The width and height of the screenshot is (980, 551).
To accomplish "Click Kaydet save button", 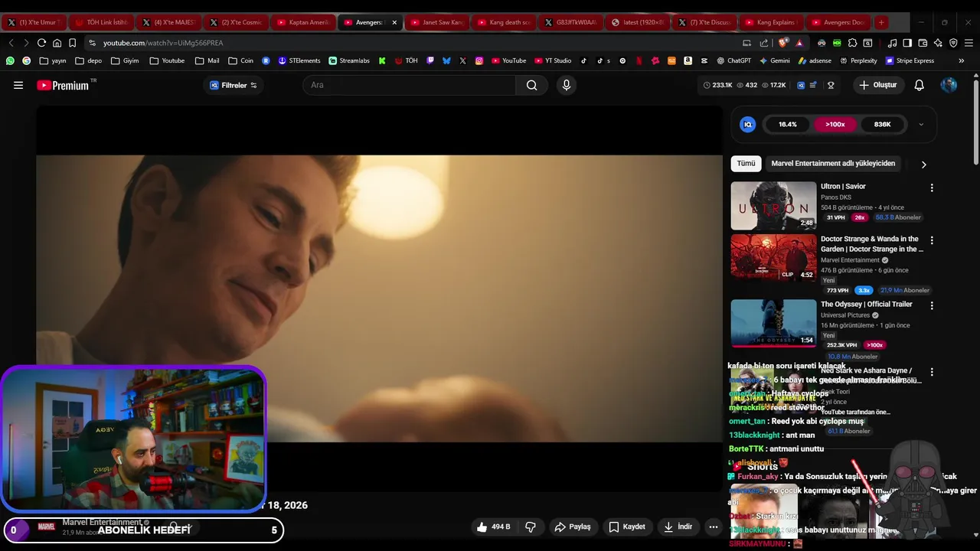I will tap(627, 527).
